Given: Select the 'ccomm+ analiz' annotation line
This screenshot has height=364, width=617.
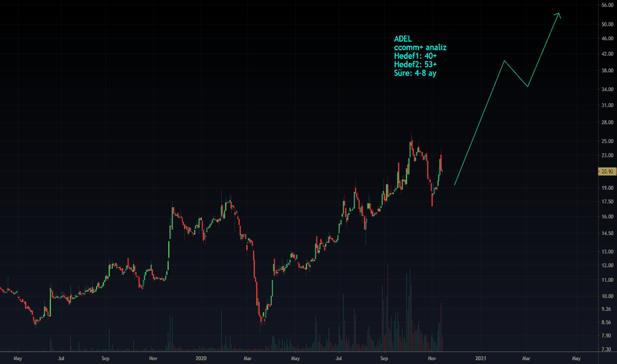Looking at the screenshot, I should [x=420, y=47].
